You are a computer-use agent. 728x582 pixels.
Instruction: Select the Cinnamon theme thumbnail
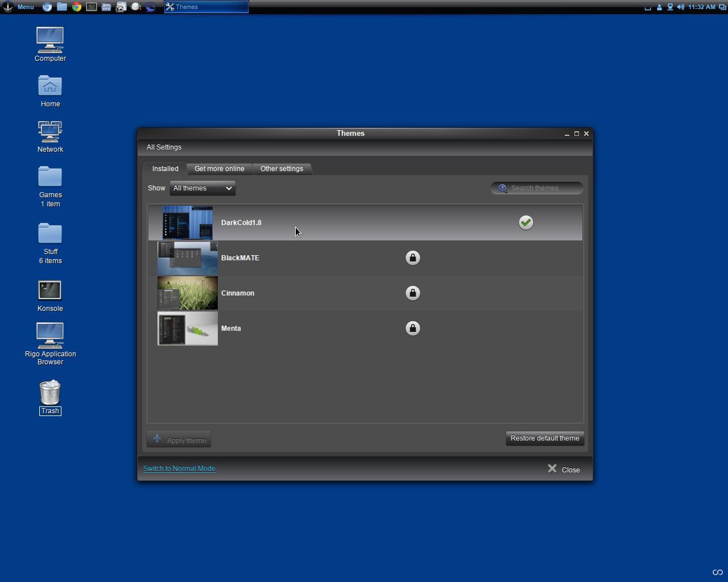click(x=188, y=293)
